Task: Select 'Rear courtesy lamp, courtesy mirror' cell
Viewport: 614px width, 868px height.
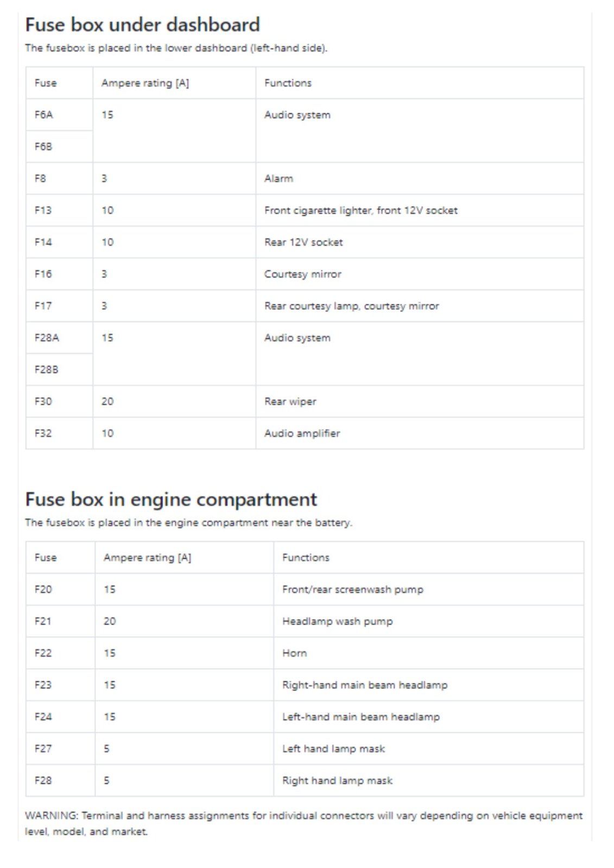Action: tap(420, 306)
